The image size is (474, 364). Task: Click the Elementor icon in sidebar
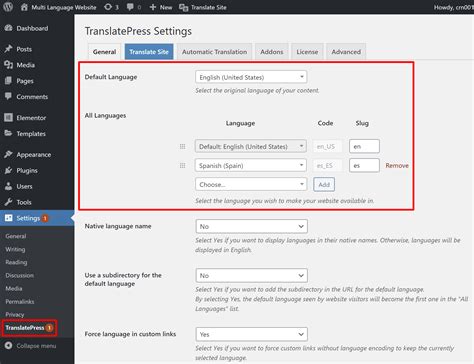coord(9,117)
